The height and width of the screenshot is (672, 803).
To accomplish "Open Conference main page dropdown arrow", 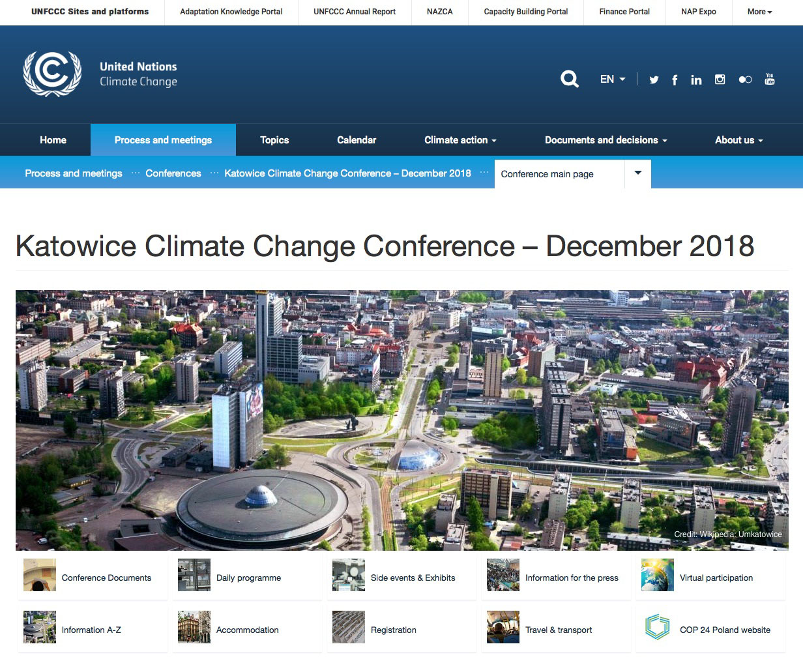I will click(638, 173).
